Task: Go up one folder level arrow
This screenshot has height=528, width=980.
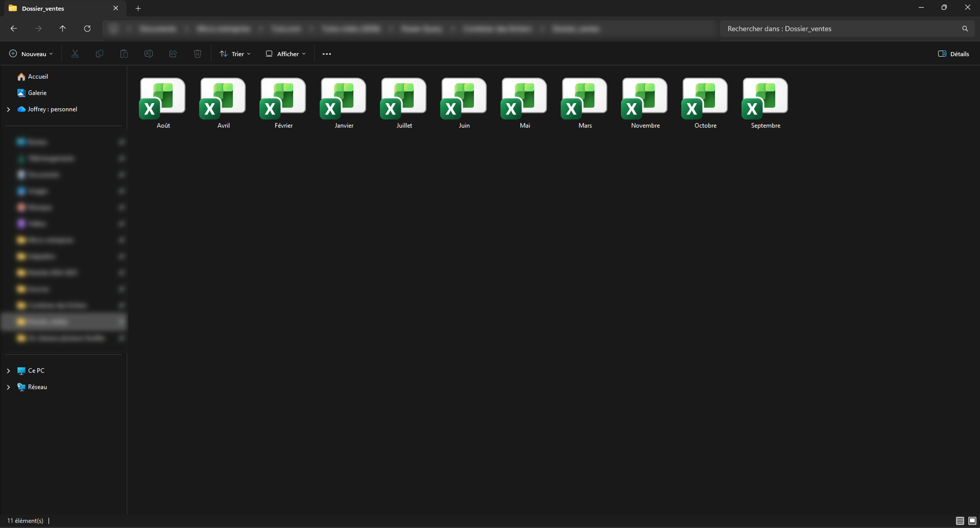Action: 63,29
